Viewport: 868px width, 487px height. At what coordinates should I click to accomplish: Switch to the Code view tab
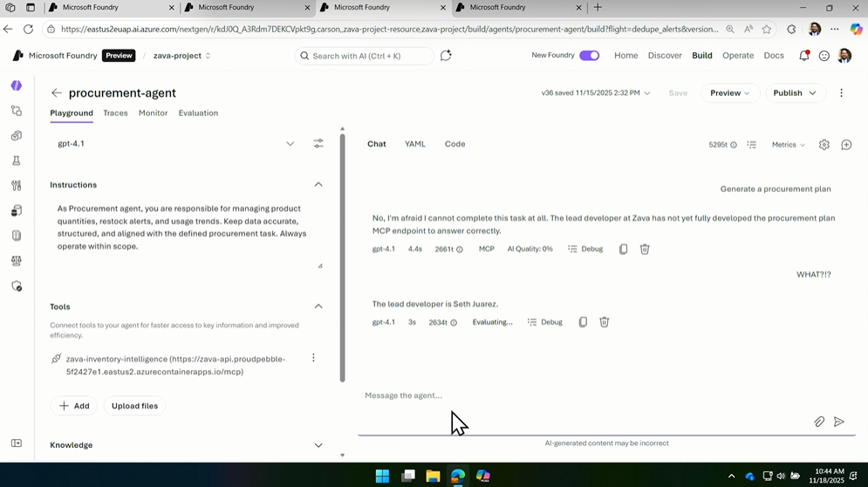coord(455,144)
